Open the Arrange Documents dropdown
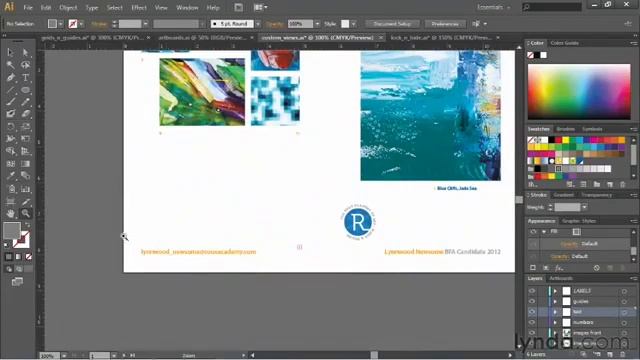 [260, 7]
